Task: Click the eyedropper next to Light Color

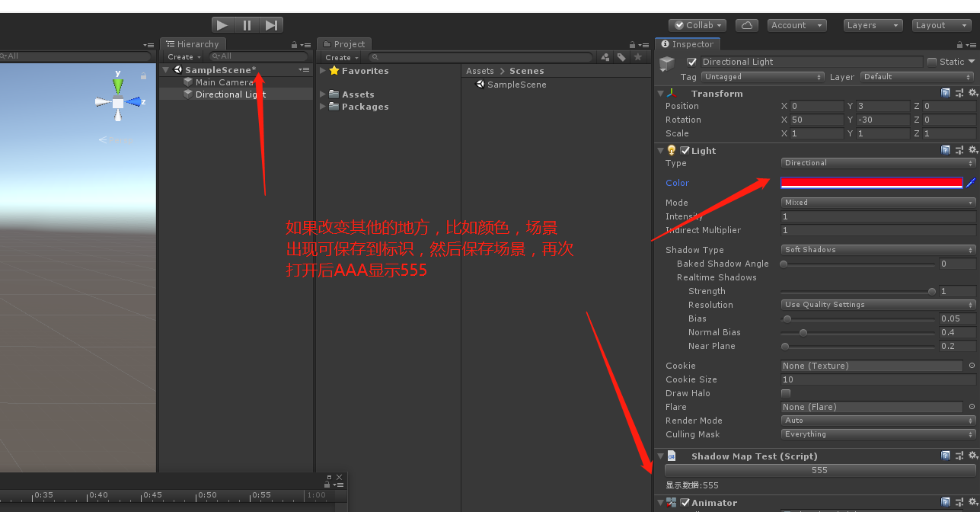Action: pyautogui.click(x=970, y=182)
